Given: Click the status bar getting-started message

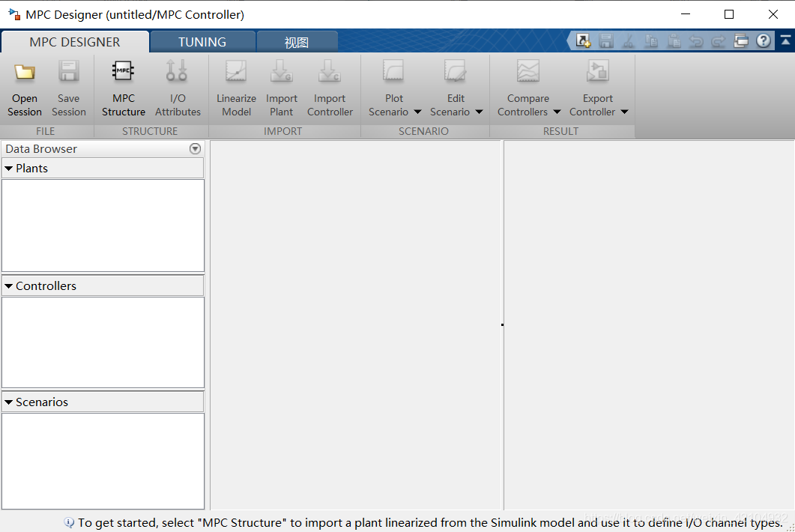Looking at the screenshot, I should [x=430, y=523].
